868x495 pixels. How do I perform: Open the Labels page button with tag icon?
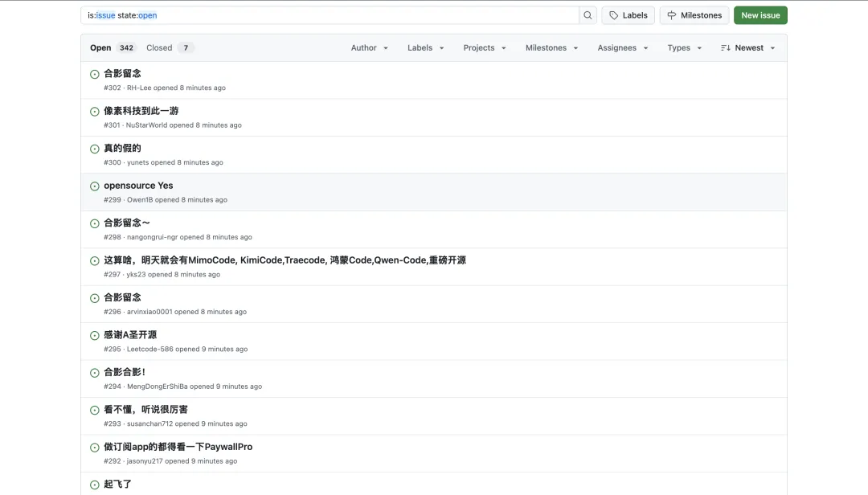tap(628, 15)
